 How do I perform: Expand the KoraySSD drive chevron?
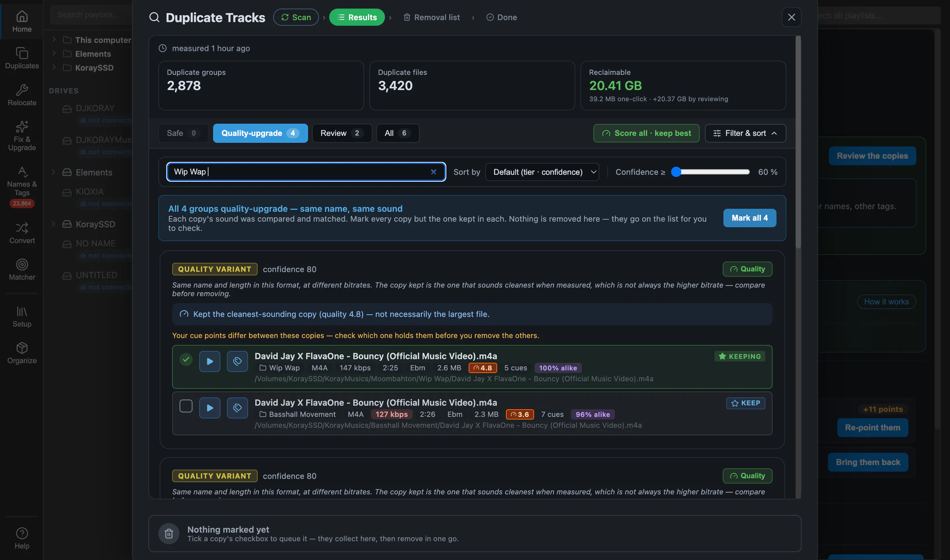point(53,224)
